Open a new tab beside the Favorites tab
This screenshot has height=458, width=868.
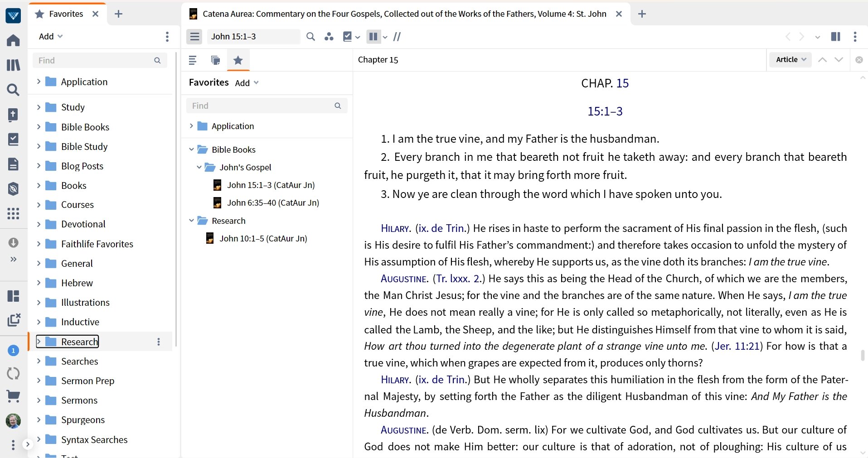point(119,14)
